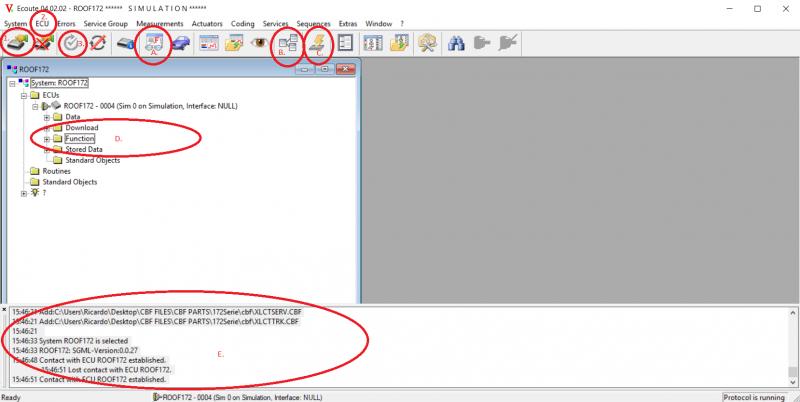Viewport: 800px width, 402px height.
Task: Minimize the ROOF172 child window
Action: (x=305, y=69)
